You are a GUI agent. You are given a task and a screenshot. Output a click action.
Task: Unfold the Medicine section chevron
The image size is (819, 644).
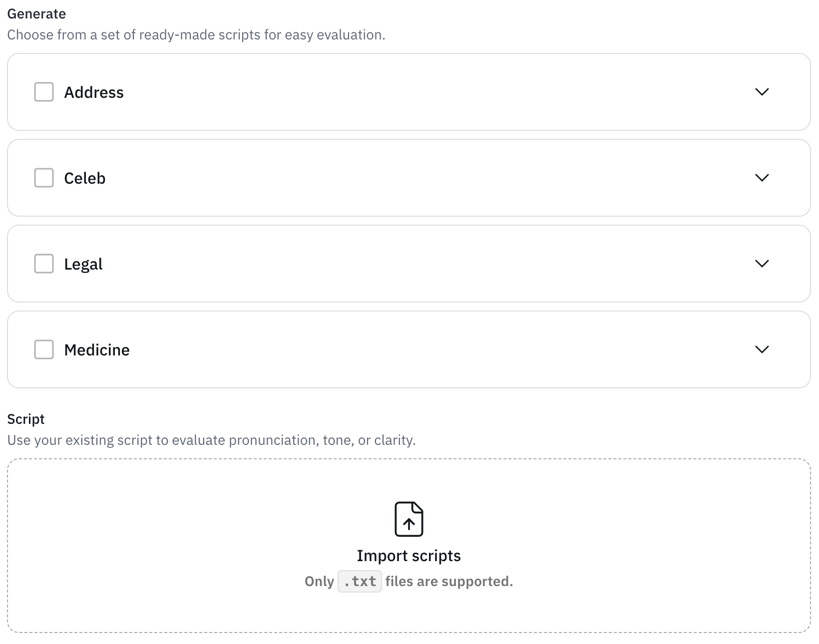click(762, 349)
